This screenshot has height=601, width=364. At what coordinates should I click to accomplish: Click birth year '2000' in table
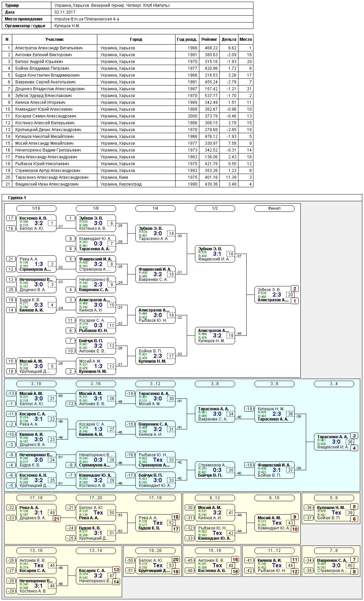point(193,116)
